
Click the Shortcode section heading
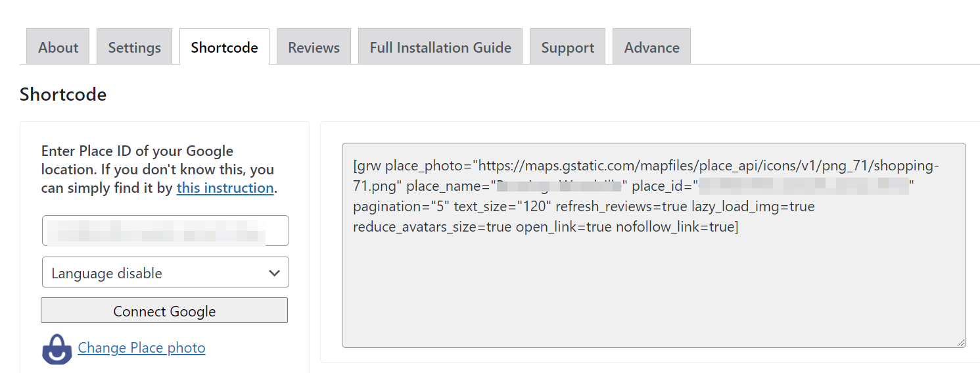[x=63, y=95]
